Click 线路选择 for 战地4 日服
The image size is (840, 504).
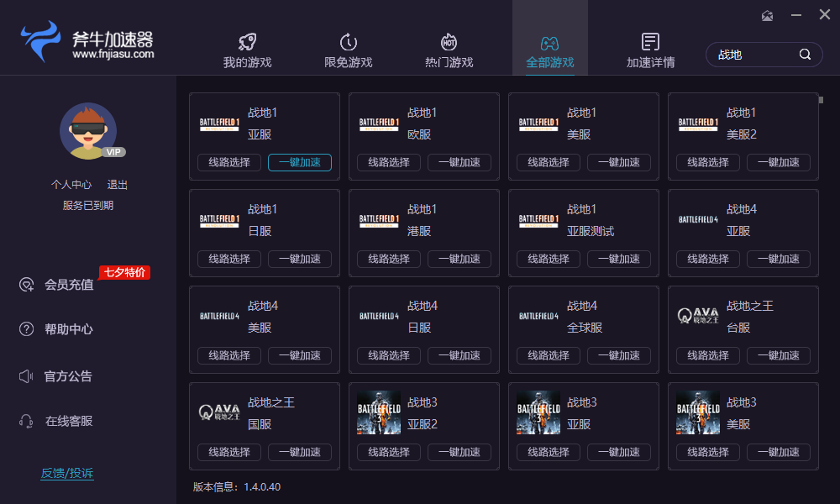coord(389,355)
